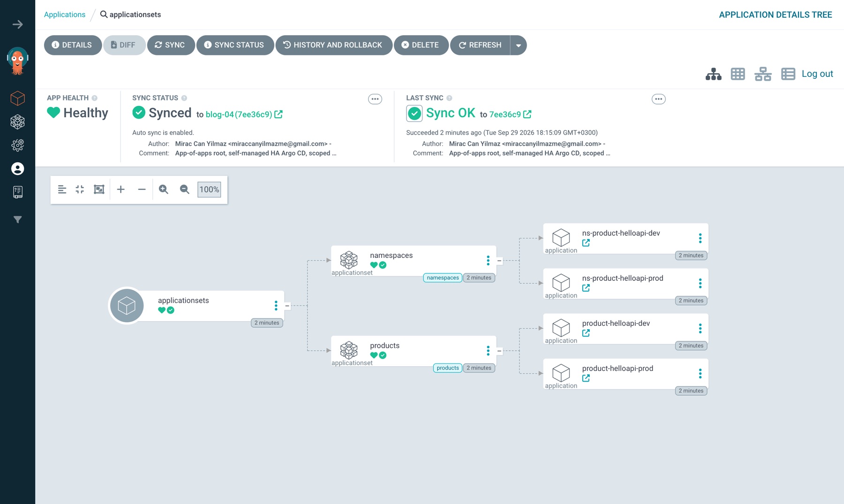
Task: Expand all nodes with plus icon
Action: point(121,189)
